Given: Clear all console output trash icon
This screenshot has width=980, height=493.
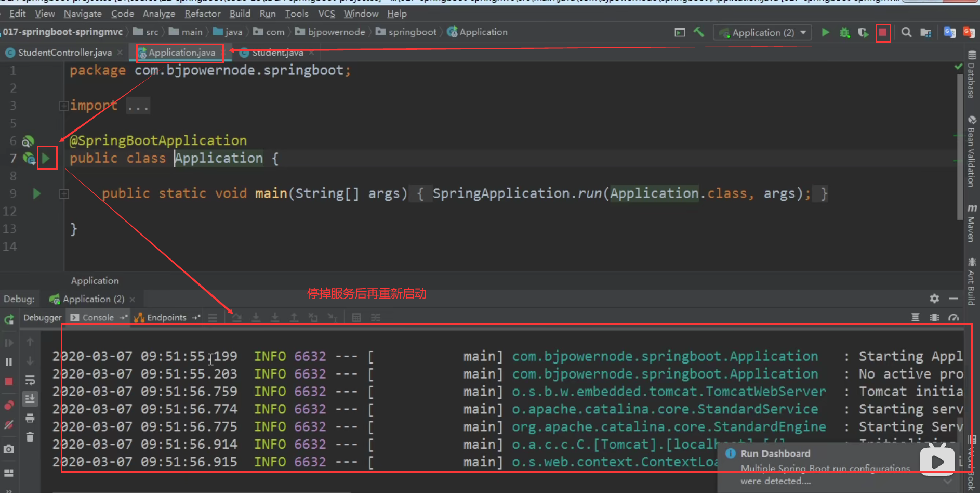Looking at the screenshot, I should (30, 437).
